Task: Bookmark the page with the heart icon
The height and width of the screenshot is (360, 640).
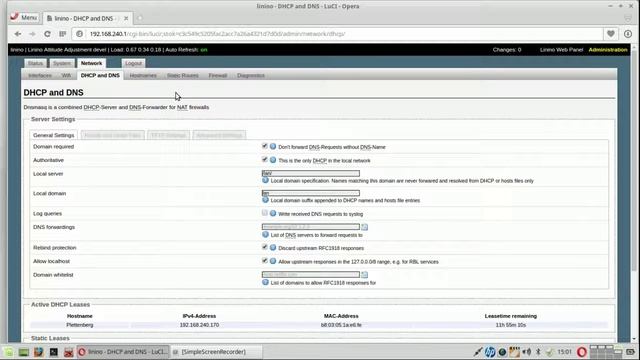Action: (611, 34)
